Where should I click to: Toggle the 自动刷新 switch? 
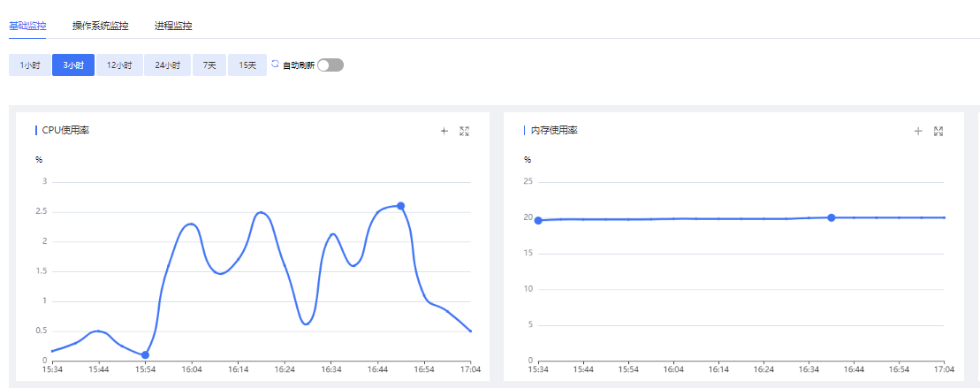click(330, 65)
